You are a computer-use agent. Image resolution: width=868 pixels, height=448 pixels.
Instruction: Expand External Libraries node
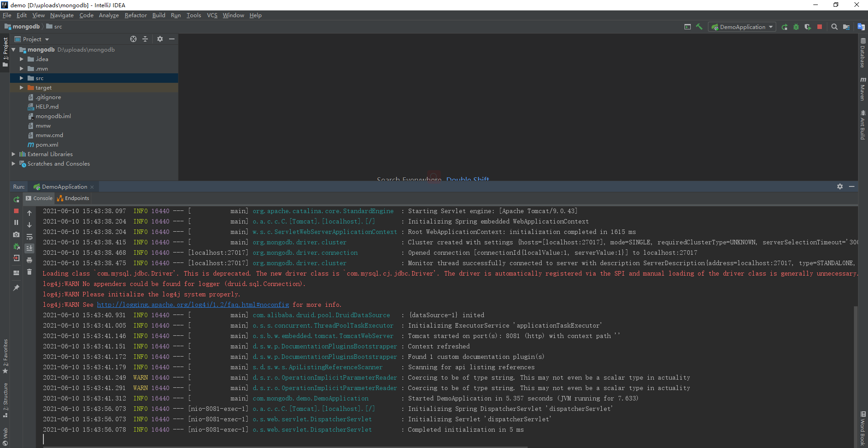point(14,154)
